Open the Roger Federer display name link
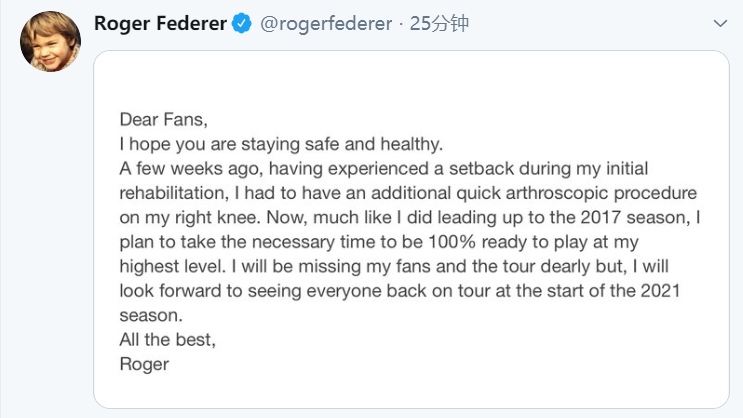This screenshot has width=743, height=418. tap(160, 23)
